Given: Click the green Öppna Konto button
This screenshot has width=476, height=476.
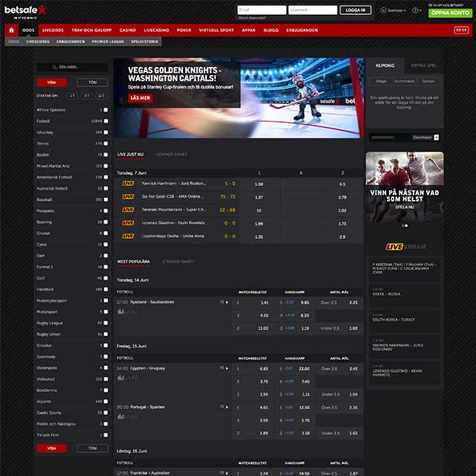Looking at the screenshot, I should click(x=450, y=13).
